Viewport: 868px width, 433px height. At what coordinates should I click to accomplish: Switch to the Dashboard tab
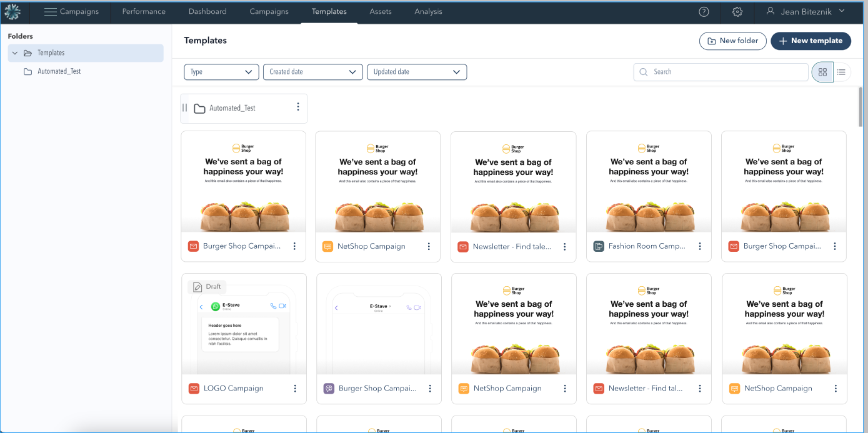[207, 12]
